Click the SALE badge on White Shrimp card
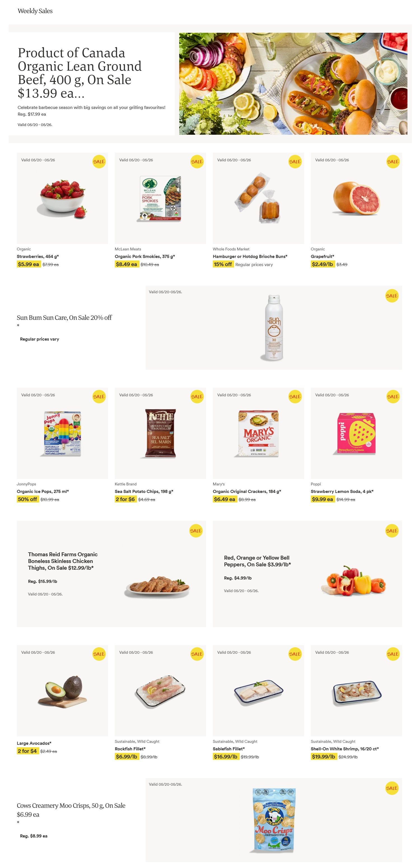Image resolution: width=420 pixels, height=868 pixels. [x=393, y=654]
